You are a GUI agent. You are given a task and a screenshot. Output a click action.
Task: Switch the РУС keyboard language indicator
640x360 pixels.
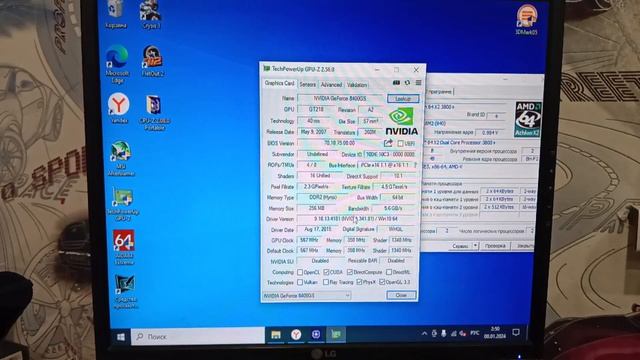pyautogui.click(x=474, y=333)
